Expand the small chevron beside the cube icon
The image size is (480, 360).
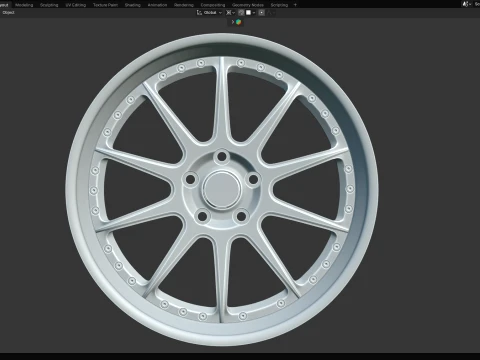tap(233, 22)
